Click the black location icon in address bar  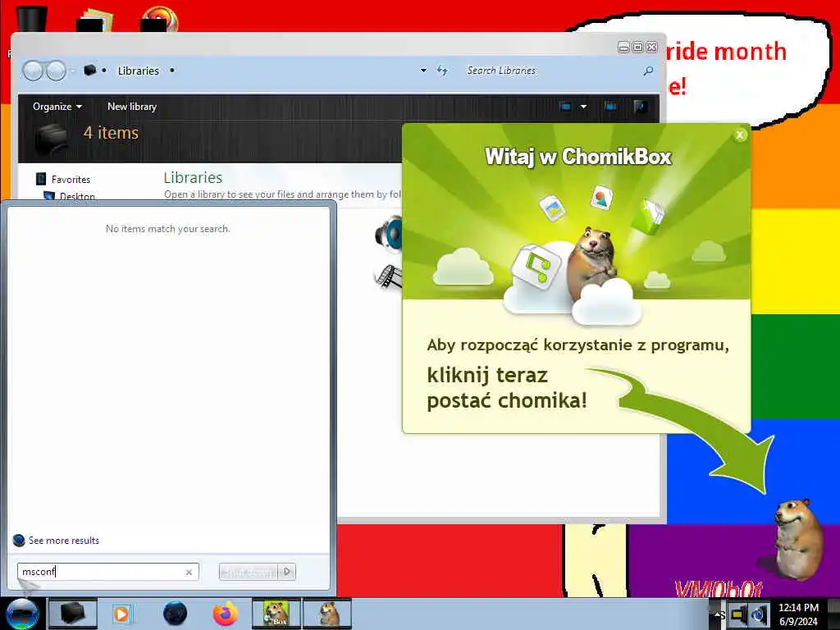[x=89, y=71]
